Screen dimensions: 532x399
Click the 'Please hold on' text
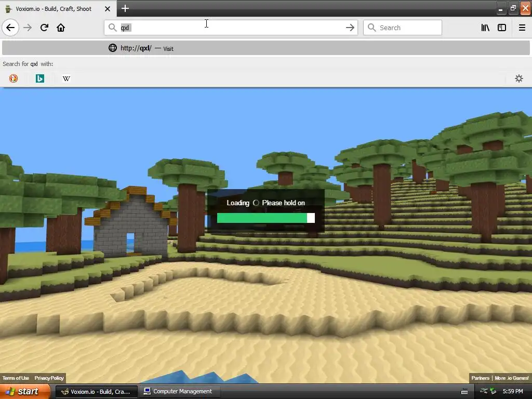coord(283,203)
